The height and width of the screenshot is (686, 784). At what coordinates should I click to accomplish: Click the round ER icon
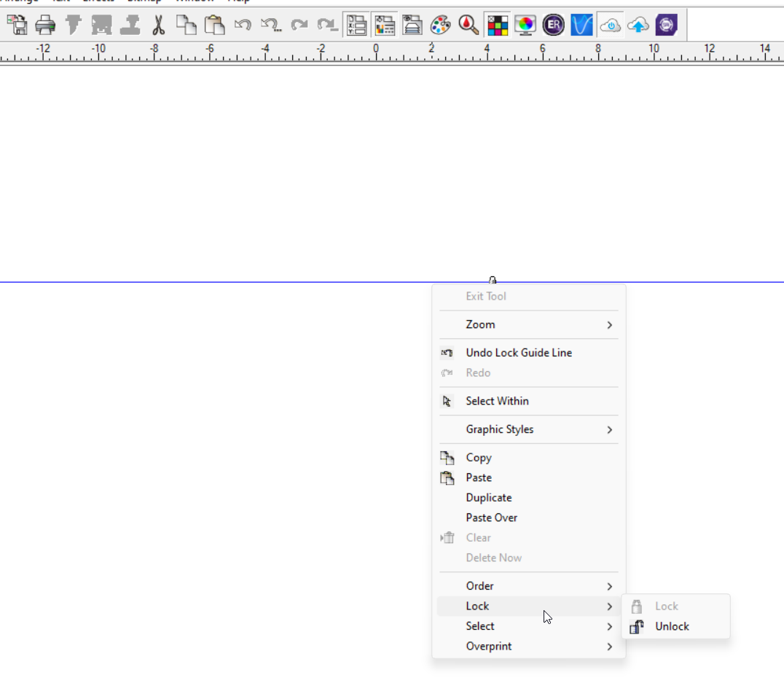(554, 25)
